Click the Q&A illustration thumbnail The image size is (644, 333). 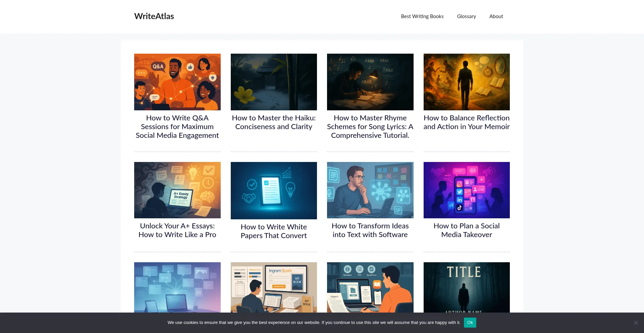tap(177, 82)
